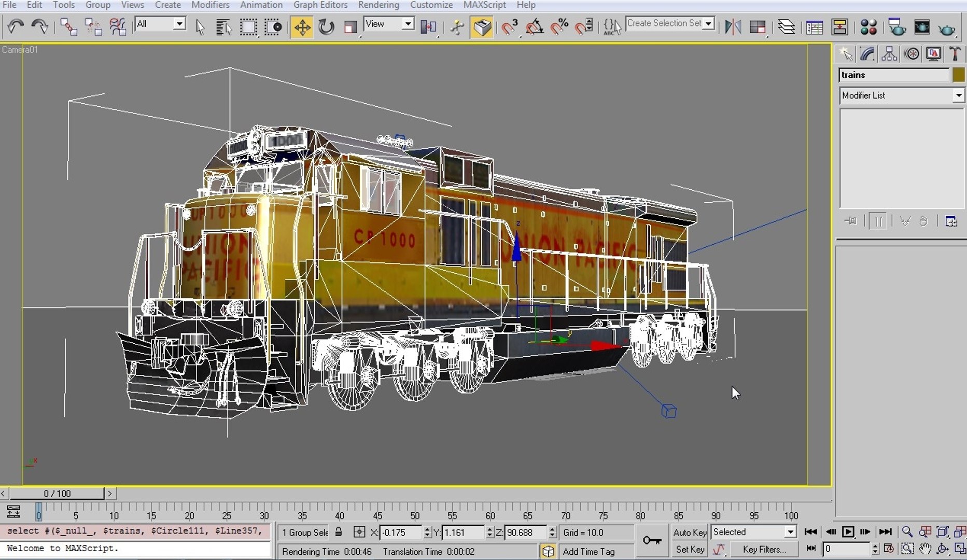The height and width of the screenshot is (560, 967).
Task: Open the Customize menu
Action: pyautogui.click(x=431, y=5)
